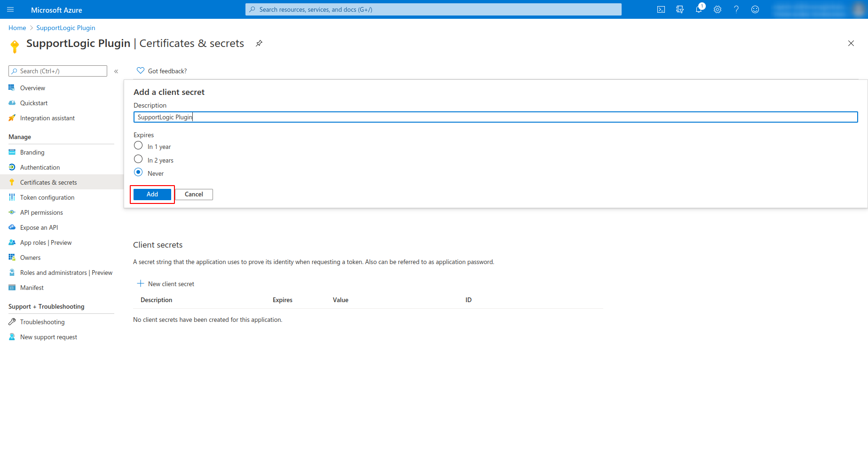Open Integration assistant
The height and width of the screenshot is (460, 868).
click(47, 118)
